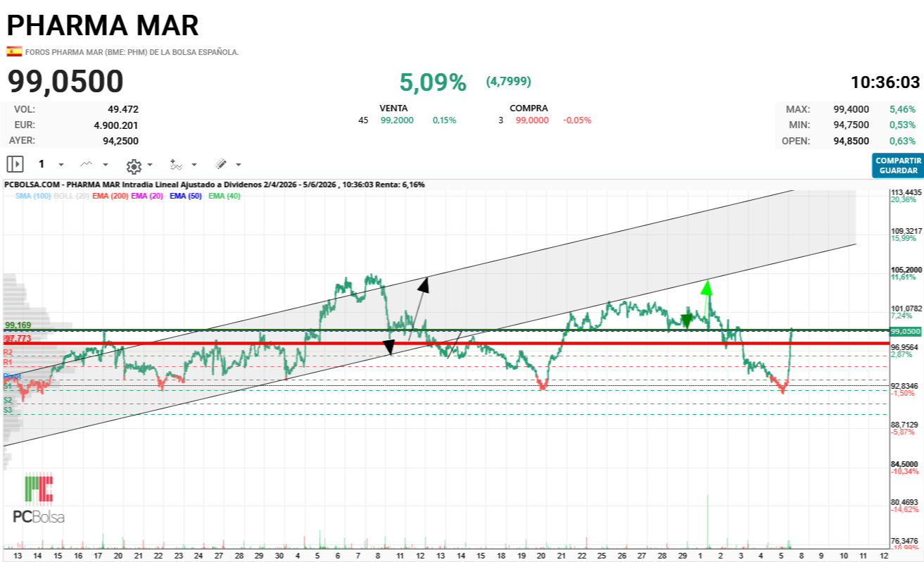Click the PHARMA MAR page title
924x562 pixels.
tap(103, 25)
